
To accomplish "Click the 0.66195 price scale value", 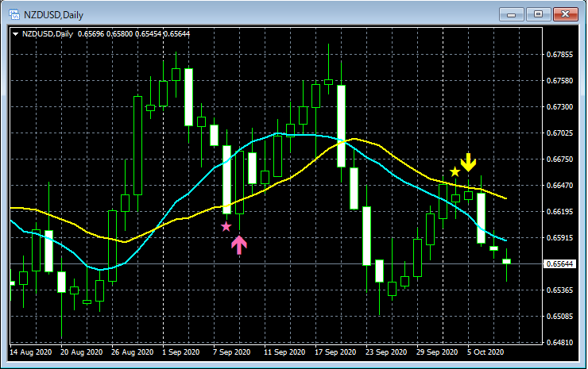I will 559,212.
